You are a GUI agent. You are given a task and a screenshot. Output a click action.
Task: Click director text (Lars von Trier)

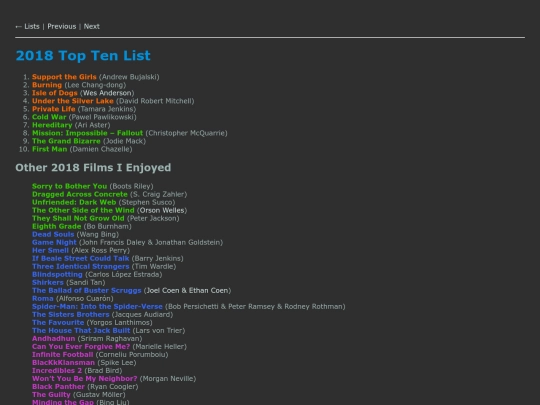159,331
